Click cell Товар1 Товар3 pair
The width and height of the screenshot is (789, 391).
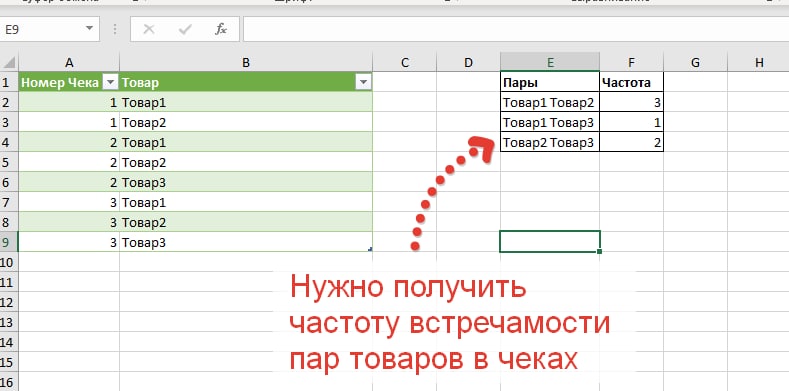click(550, 122)
